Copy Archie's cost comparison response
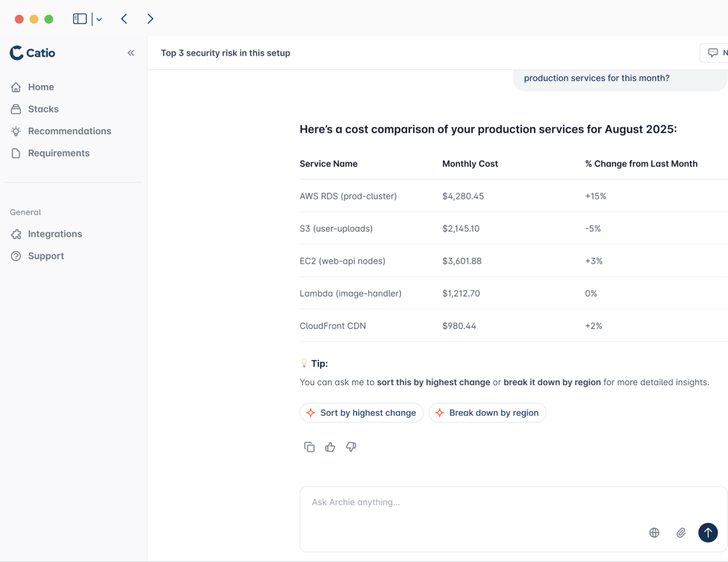 click(309, 447)
